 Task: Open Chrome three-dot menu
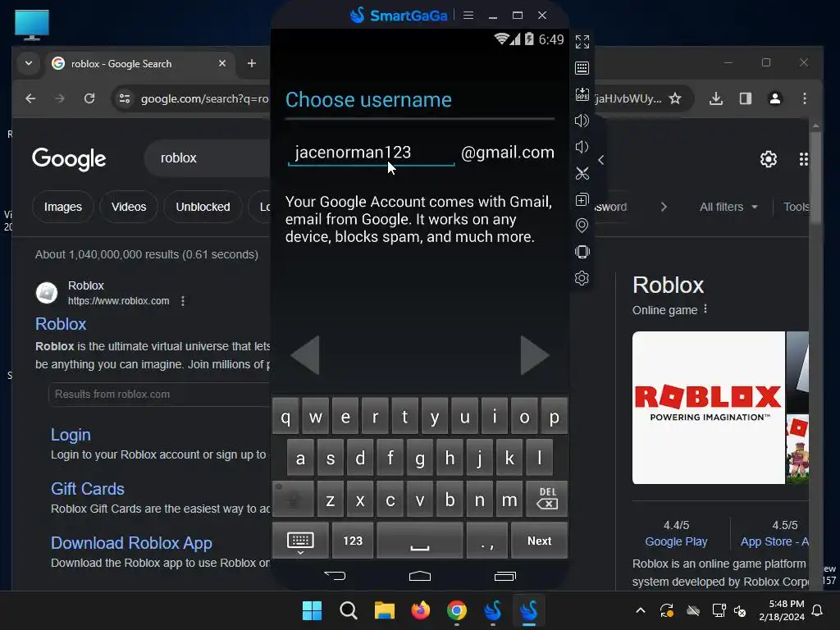(x=805, y=98)
